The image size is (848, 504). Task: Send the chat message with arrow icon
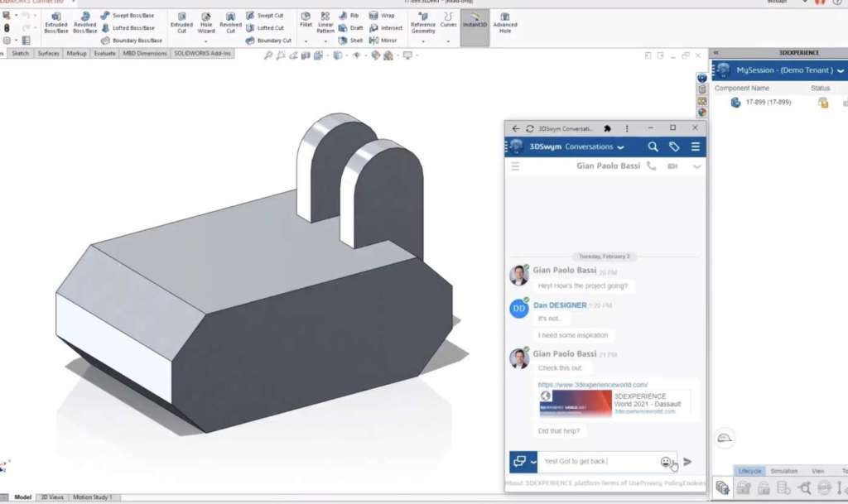pyautogui.click(x=687, y=462)
